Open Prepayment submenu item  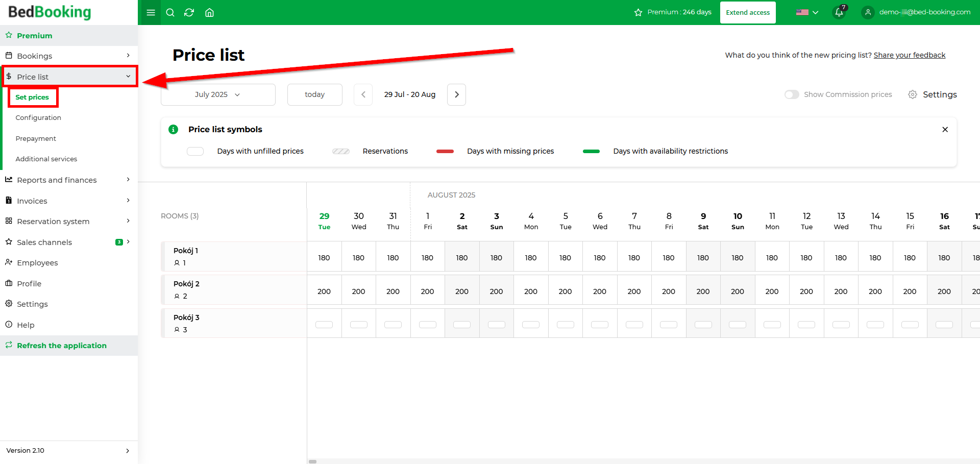pos(36,138)
